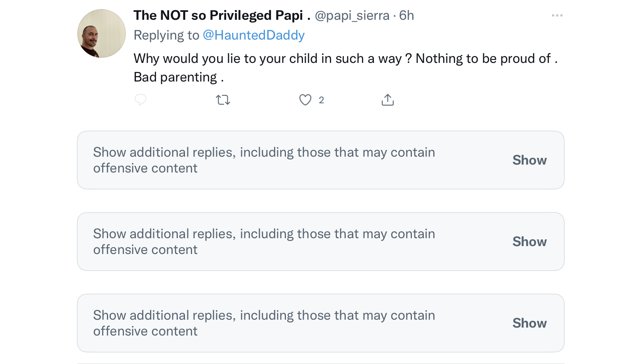Screen dimensions: 642x364
Task: Click the 'Replying to' label text
Action: coord(166,35)
